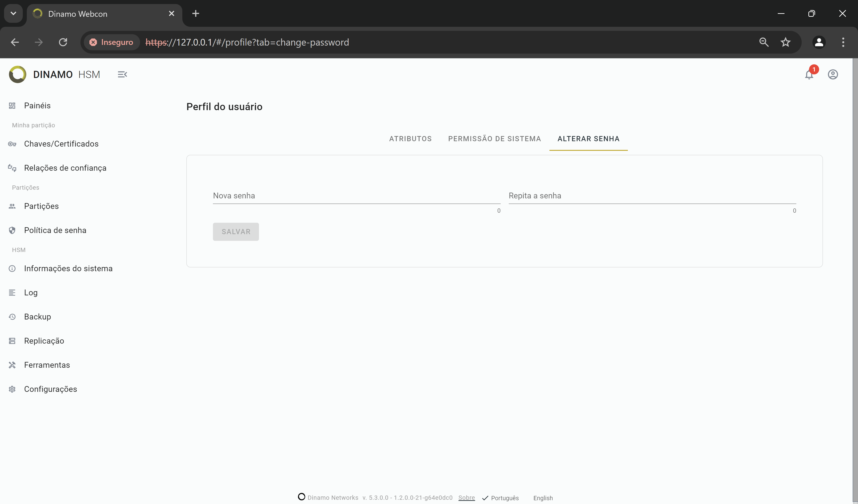This screenshot has width=858, height=504.
Task: Click the Dinamo Networks footer text
Action: tap(333, 498)
